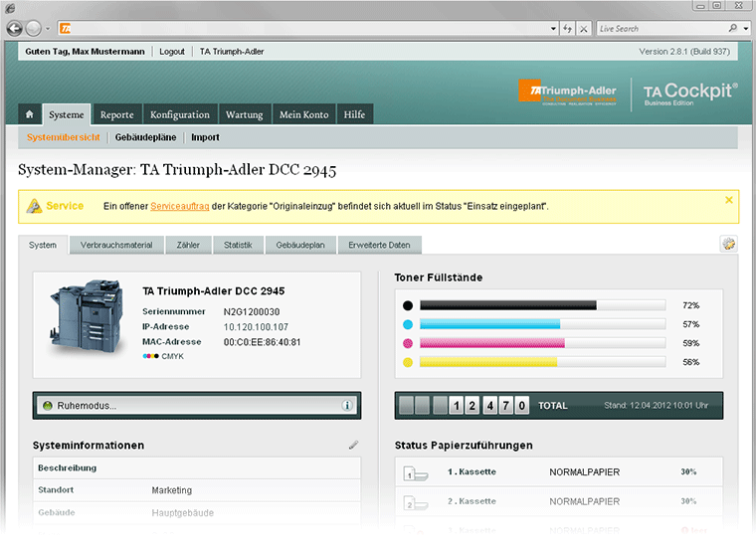Viewport: 756px width, 552px height.
Task: Open the Live Search options dropdown arrow
Action: 746,29
